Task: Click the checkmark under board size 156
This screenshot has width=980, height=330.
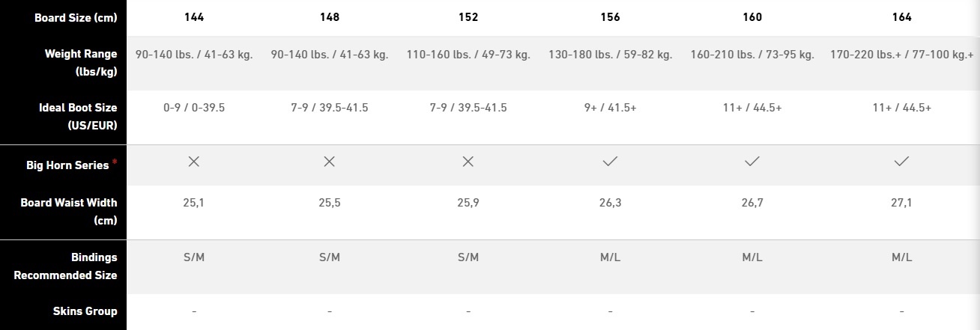Action: tap(610, 162)
